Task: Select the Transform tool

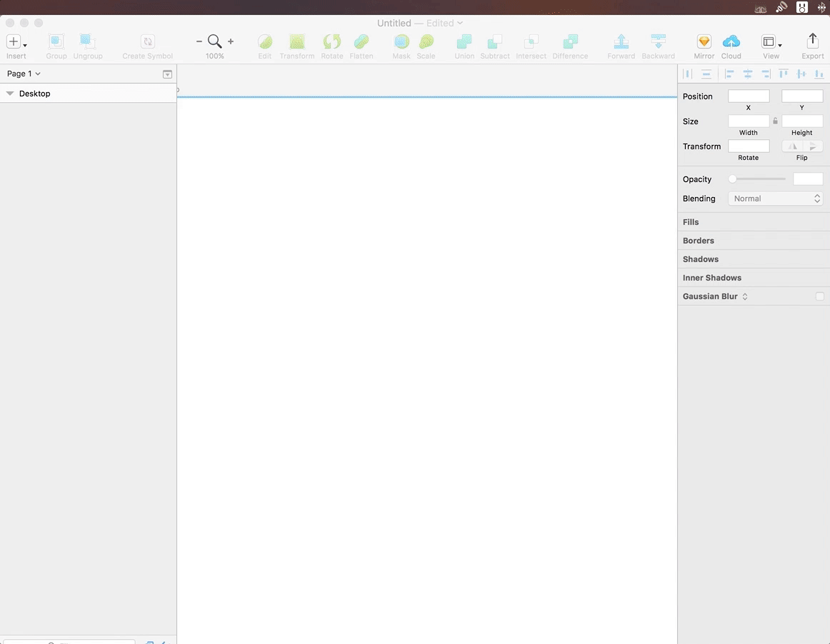Action: coord(297,41)
